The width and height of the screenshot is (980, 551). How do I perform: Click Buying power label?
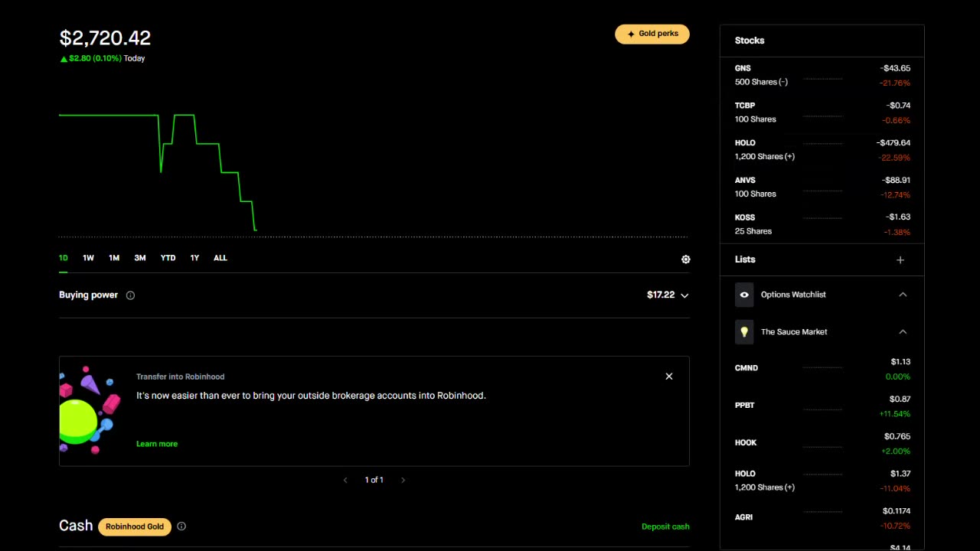(x=88, y=295)
